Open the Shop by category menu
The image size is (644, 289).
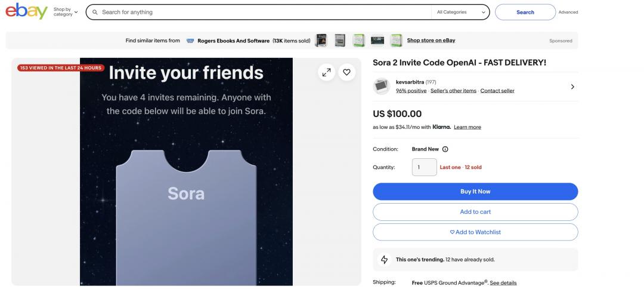(x=65, y=12)
